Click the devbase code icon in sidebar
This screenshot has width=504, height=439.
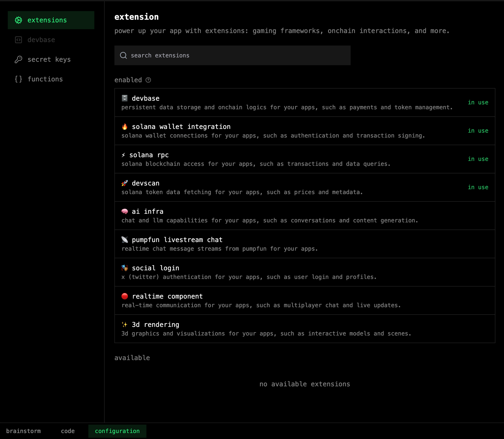(x=18, y=40)
